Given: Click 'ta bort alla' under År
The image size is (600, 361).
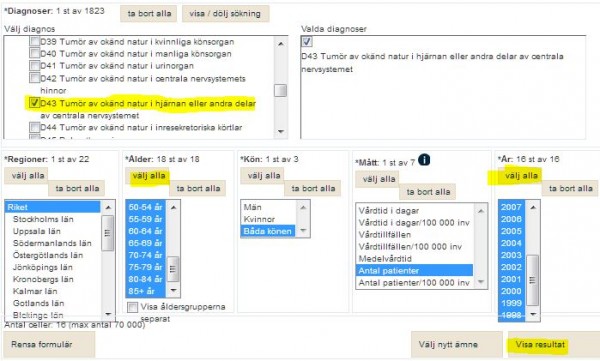Looking at the screenshot, I should [x=570, y=188].
